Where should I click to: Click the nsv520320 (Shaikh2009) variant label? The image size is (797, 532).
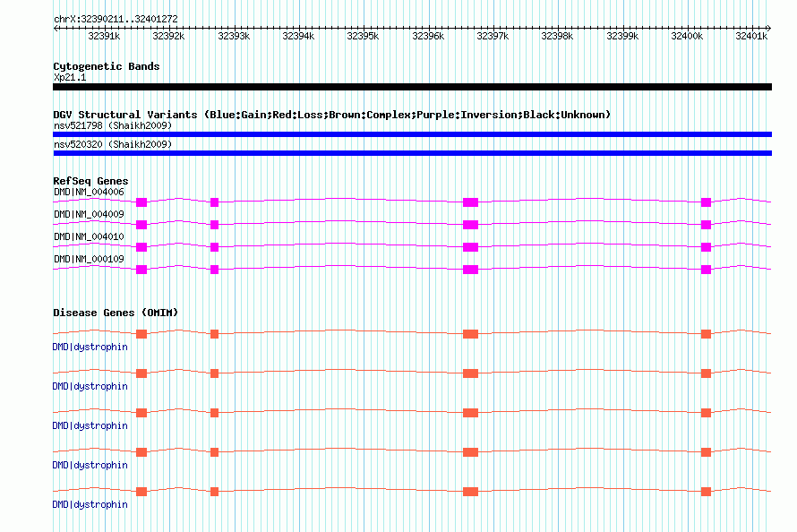(113, 144)
